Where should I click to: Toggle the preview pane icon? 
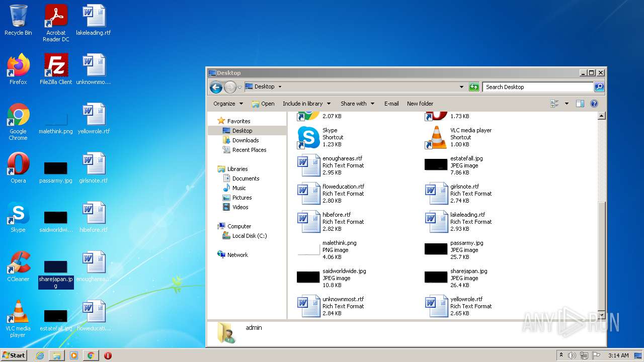580,104
